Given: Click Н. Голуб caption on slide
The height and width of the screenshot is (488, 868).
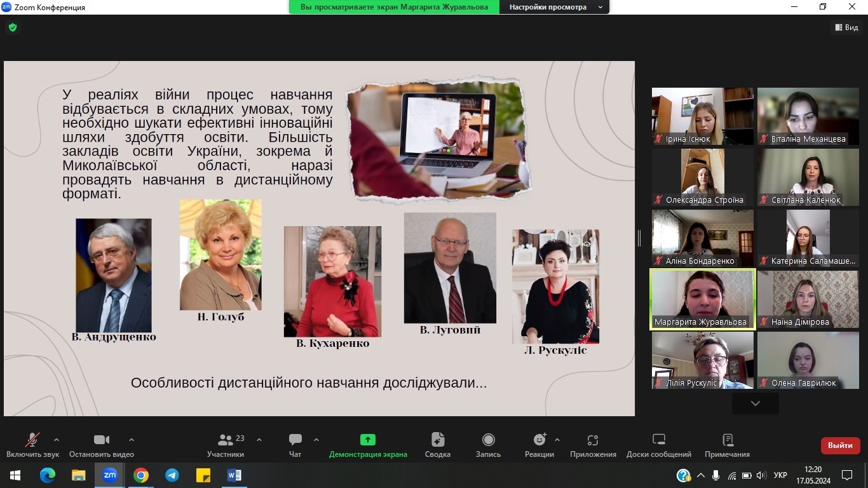Looking at the screenshot, I should pos(220,317).
